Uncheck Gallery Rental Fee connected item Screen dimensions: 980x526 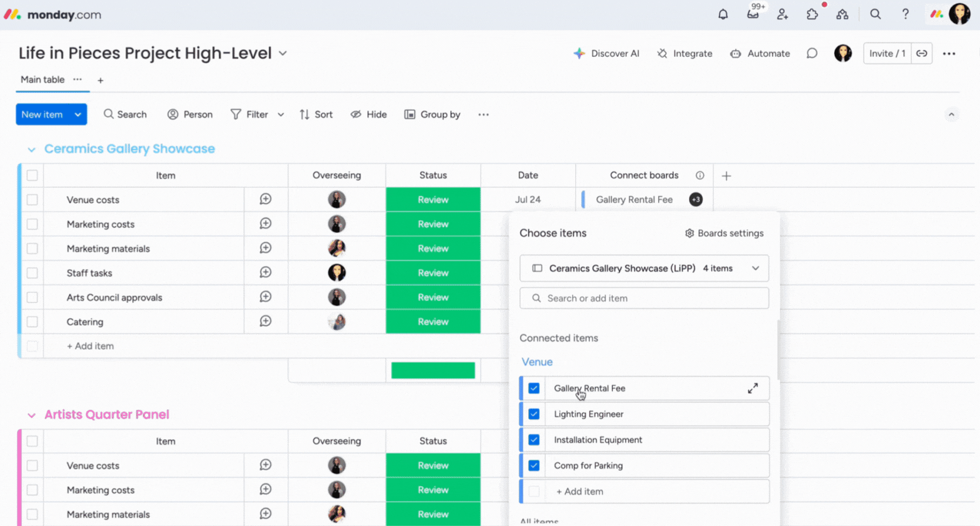point(533,388)
